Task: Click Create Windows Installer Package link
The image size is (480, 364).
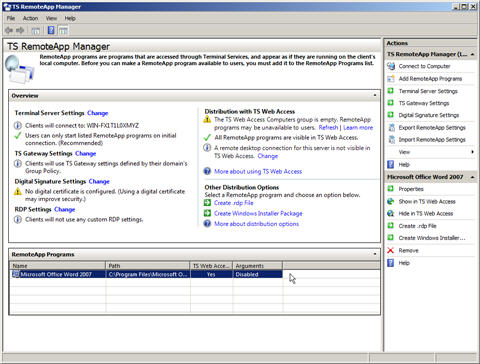Action: pyautogui.click(x=258, y=213)
